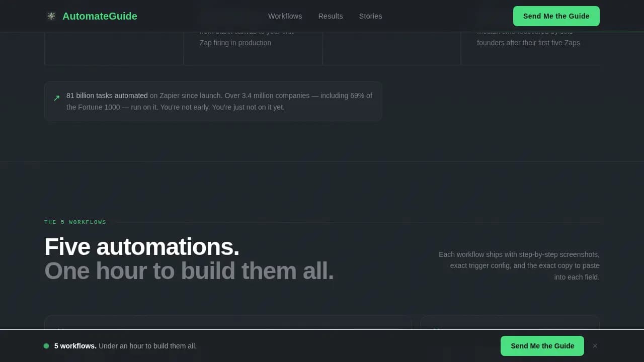Open the Results nav item
This screenshot has height=362, width=644.
(x=331, y=16)
